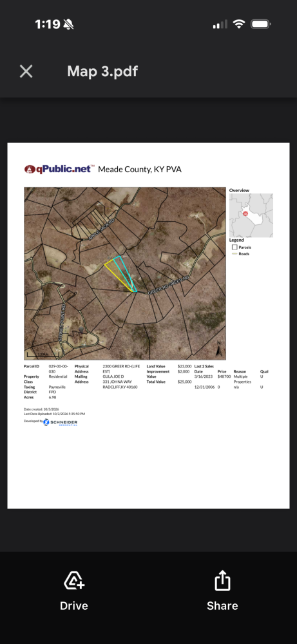The height and width of the screenshot is (644, 297).
Task: Tap the Total Value $25,000
Action: [x=185, y=382]
